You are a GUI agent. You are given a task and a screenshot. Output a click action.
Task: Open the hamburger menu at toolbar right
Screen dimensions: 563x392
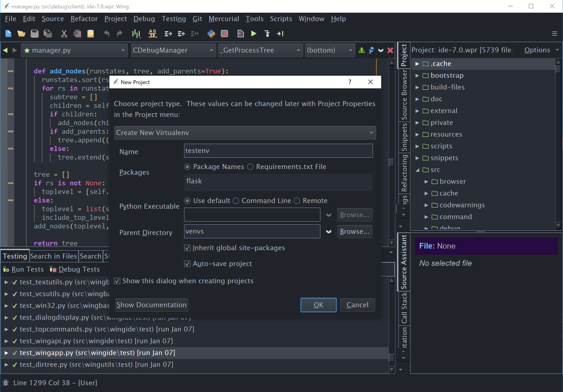[x=555, y=34]
